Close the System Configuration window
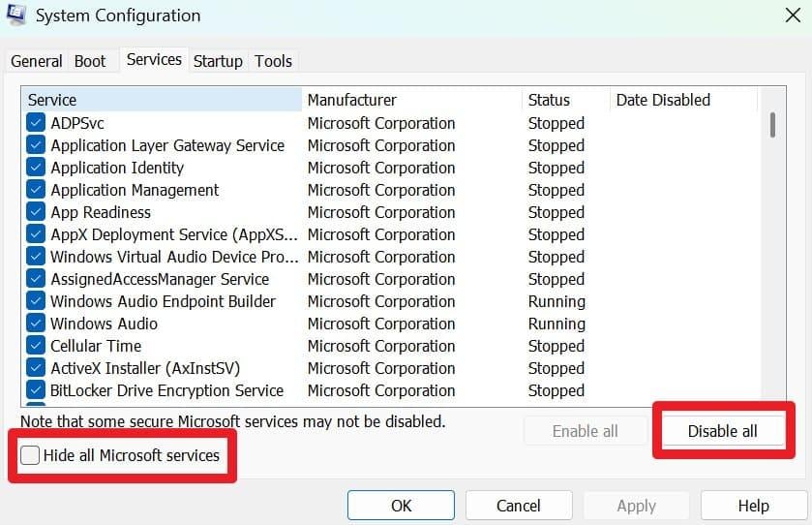Screen dimensions: 812x525 point(791,15)
